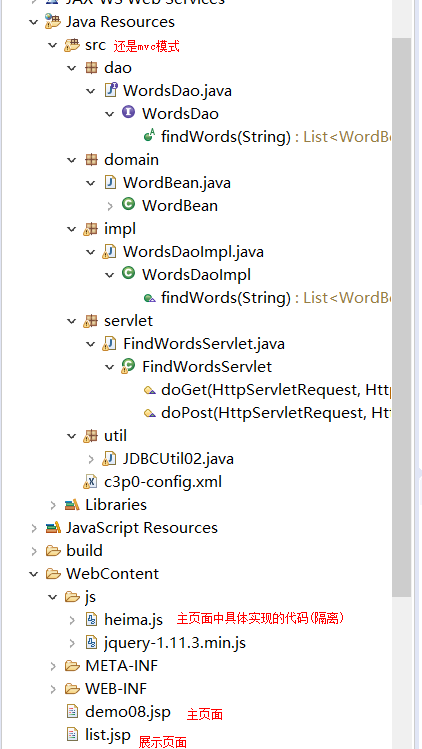Click the FindWordsServlet class icon
Screen dimensions: 422x749
129,366
